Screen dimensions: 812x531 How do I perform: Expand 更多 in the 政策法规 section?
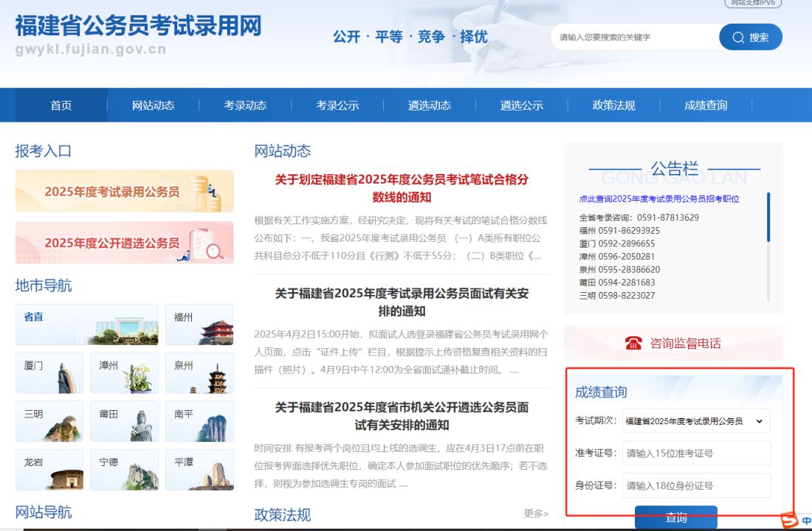pyautogui.click(x=536, y=513)
